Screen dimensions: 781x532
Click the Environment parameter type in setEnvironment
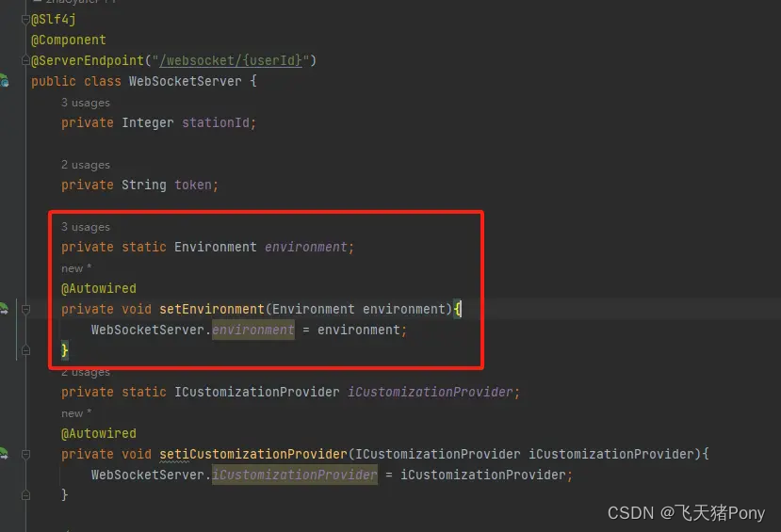click(x=314, y=309)
